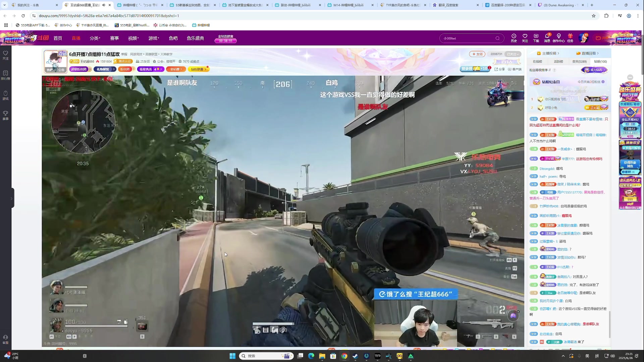Expand the 游戏 dropdown in nav
The width and height of the screenshot is (644, 362).
154,38
